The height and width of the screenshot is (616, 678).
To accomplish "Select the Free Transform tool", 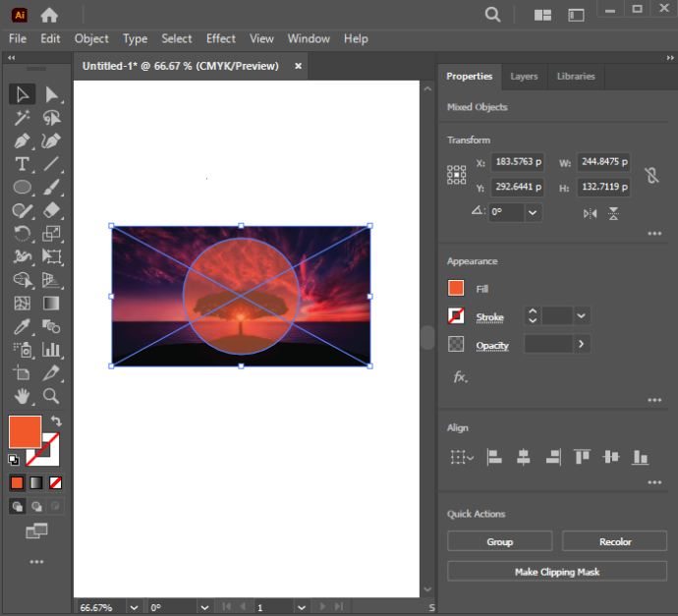I will pos(51,256).
